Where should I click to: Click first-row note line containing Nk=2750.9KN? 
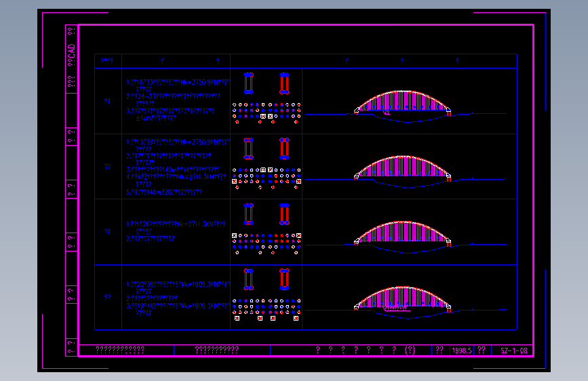coord(178,82)
